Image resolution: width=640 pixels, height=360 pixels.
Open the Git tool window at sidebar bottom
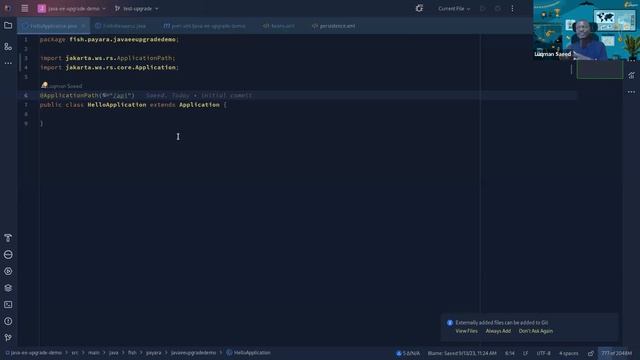[x=8, y=338]
